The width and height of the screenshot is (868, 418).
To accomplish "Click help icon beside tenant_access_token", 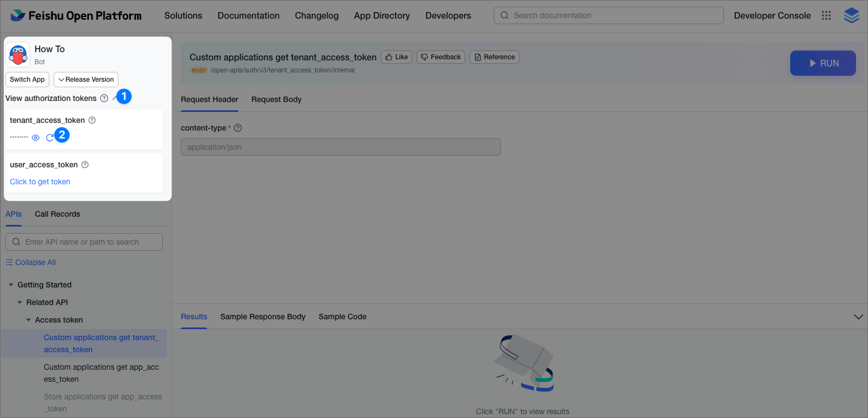I will [92, 120].
